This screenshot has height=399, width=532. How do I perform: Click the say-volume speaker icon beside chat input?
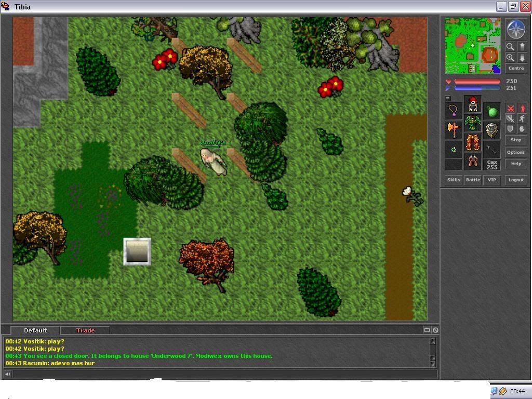point(7,374)
